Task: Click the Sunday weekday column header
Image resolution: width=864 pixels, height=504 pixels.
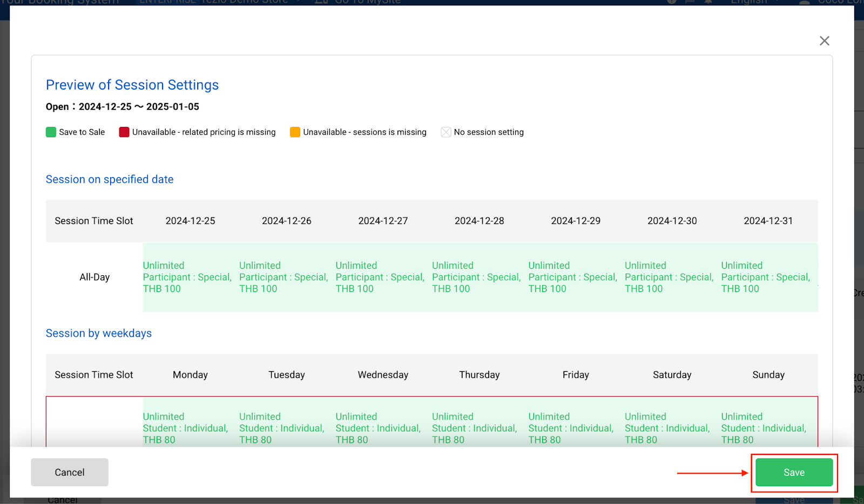Action: coord(768,374)
